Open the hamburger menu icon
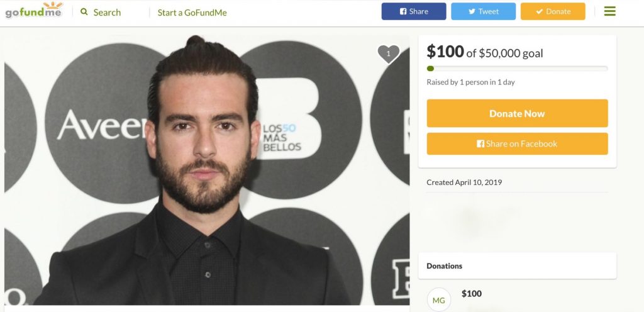This screenshot has height=312, width=644. click(x=609, y=11)
